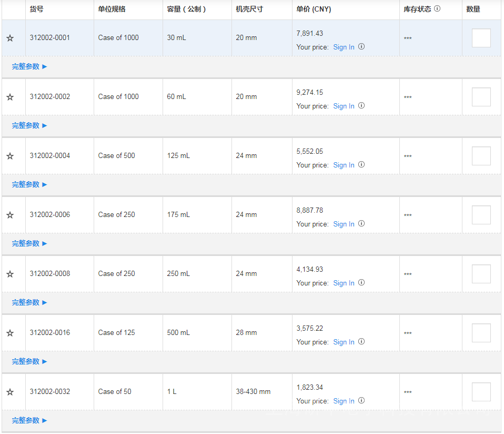Image resolution: width=504 pixels, height=434 pixels.
Task: Click price info icon for 312002-0006
Action: point(361,224)
